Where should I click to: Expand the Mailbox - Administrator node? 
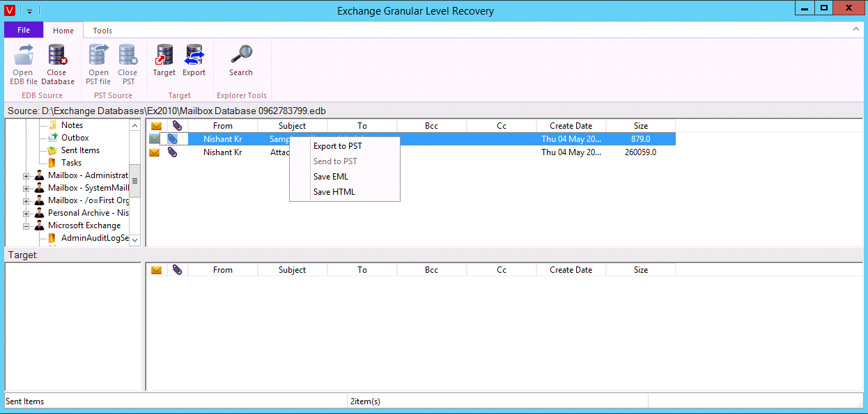(x=26, y=176)
